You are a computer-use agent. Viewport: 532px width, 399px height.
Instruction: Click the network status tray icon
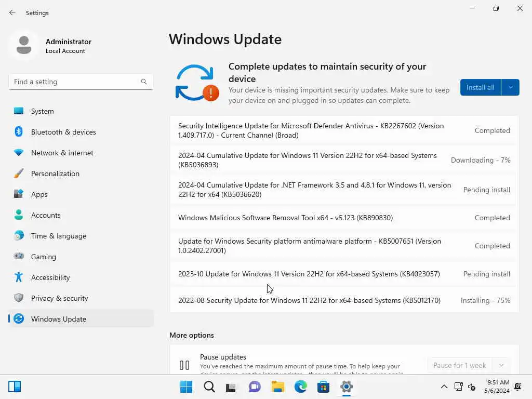(x=458, y=387)
